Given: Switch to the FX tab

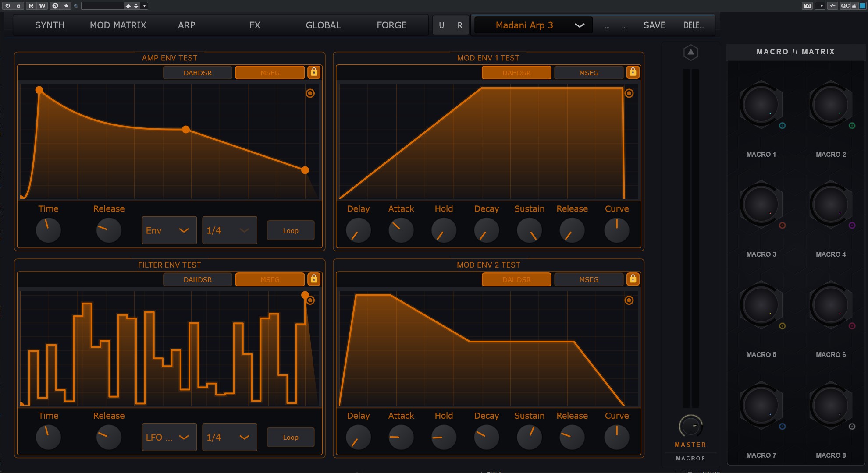Looking at the screenshot, I should coord(255,25).
